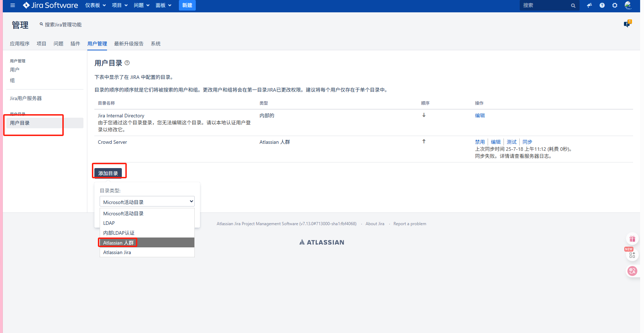Click 禁用 for Crowd Server
Screen dimensions: 644x333
480,142
